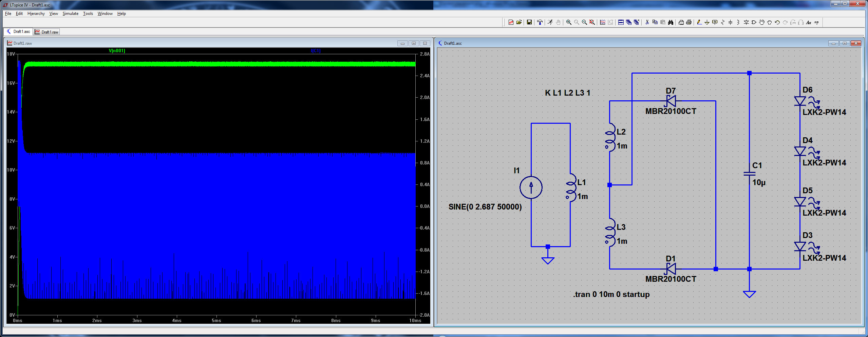The image size is (868, 337).
Task: Print using the printer icon
Action: (x=689, y=22)
